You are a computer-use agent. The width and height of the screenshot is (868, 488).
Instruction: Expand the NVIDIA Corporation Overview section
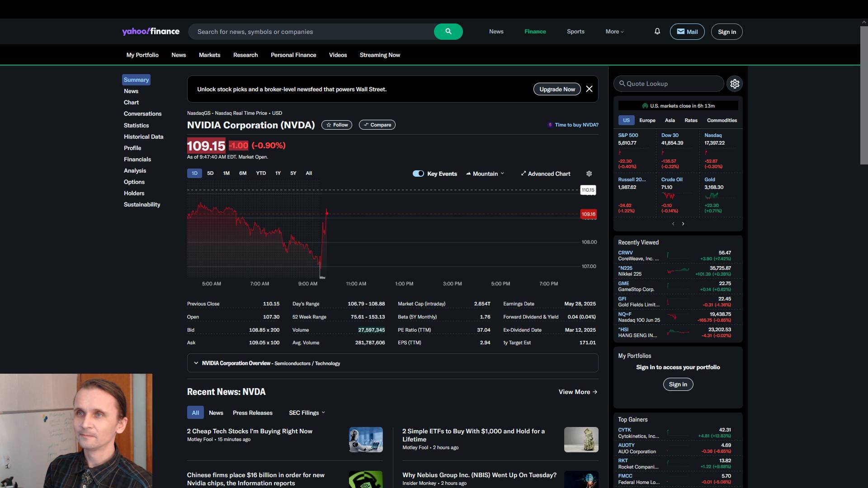coord(196,363)
